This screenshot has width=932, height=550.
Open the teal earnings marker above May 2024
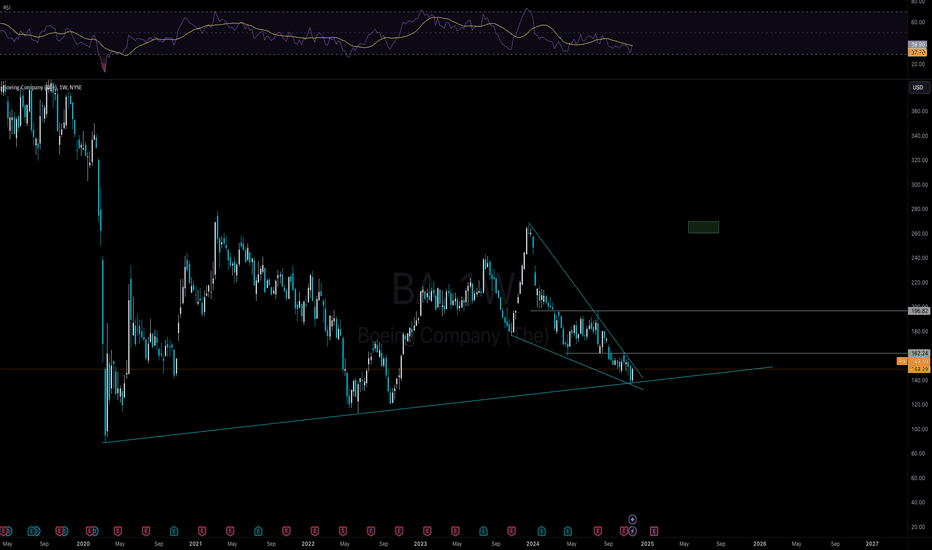(568, 531)
